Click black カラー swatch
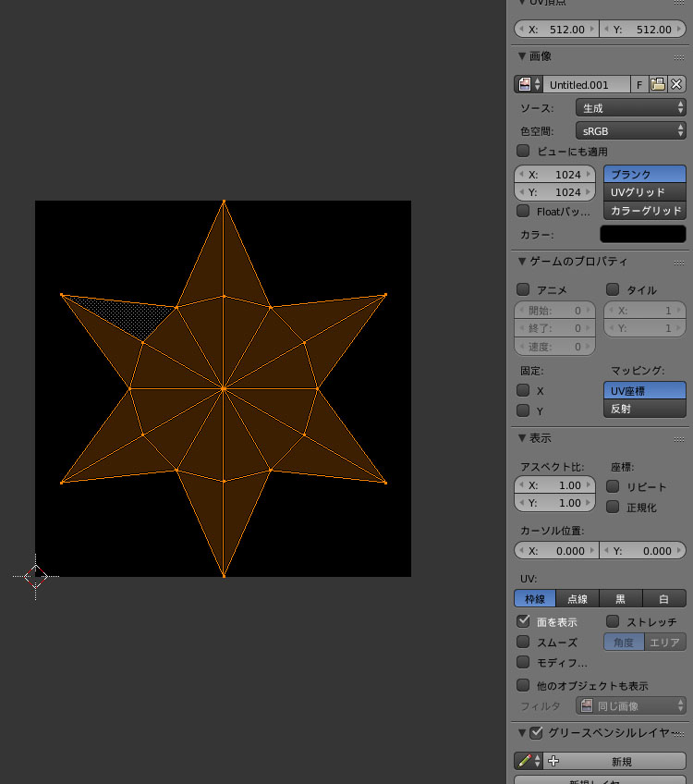Image resolution: width=693 pixels, height=784 pixels. pyautogui.click(x=642, y=234)
